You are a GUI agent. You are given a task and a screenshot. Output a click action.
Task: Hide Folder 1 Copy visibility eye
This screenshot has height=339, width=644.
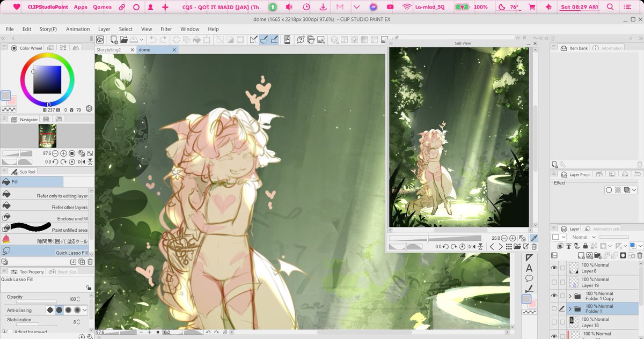click(554, 296)
